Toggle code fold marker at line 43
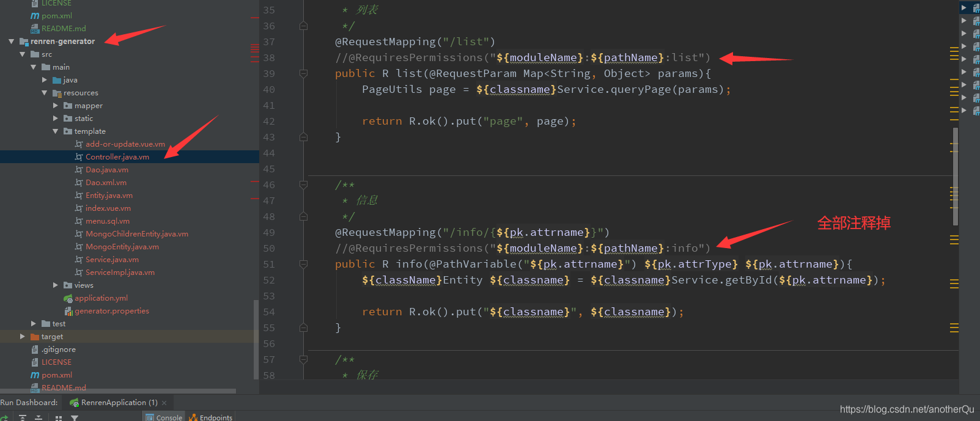 click(x=303, y=137)
